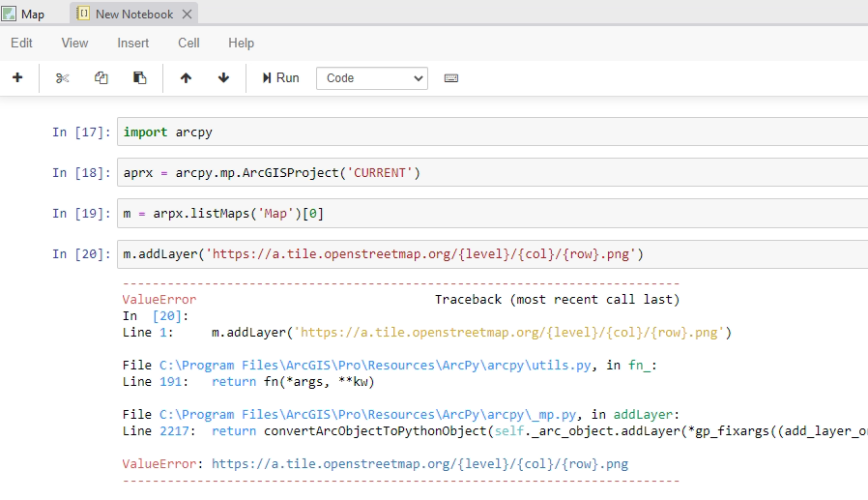Open the View menu
The width and height of the screenshot is (868, 500).
tap(74, 43)
